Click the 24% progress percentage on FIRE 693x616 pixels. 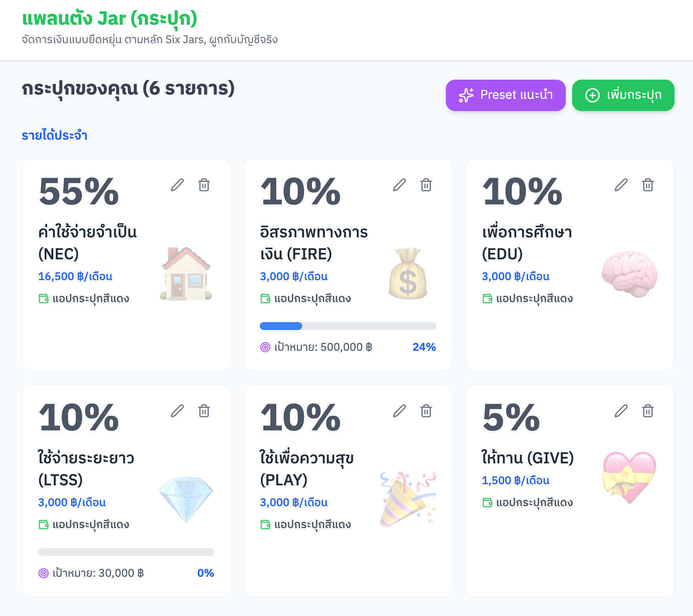tap(424, 347)
